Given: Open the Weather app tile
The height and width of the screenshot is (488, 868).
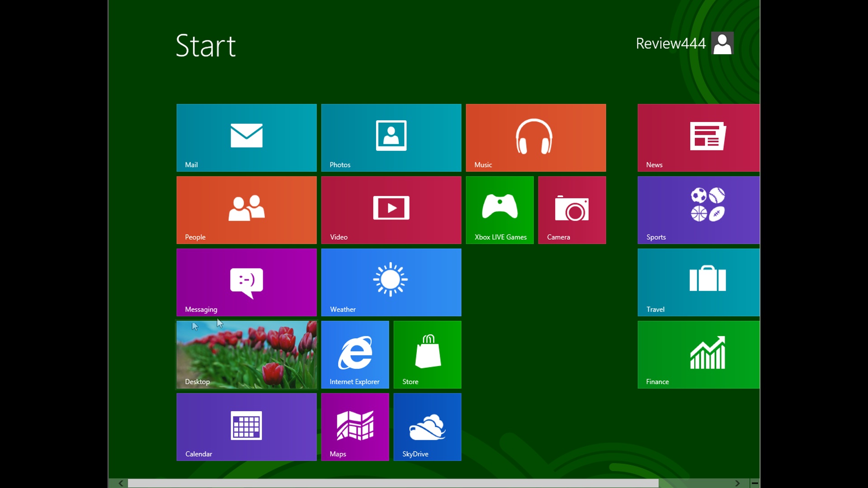Looking at the screenshot, I should pos(391,282).
